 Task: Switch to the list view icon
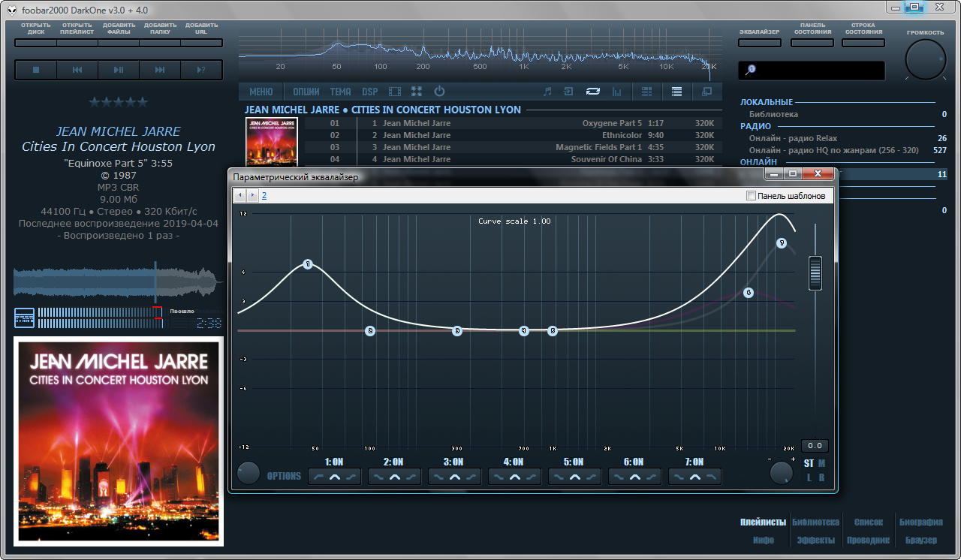676,92
